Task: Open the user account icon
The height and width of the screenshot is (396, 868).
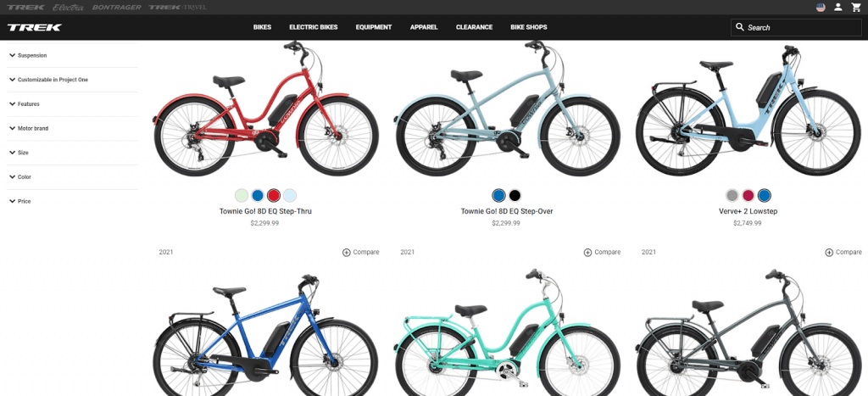Action: coord(838,7)
